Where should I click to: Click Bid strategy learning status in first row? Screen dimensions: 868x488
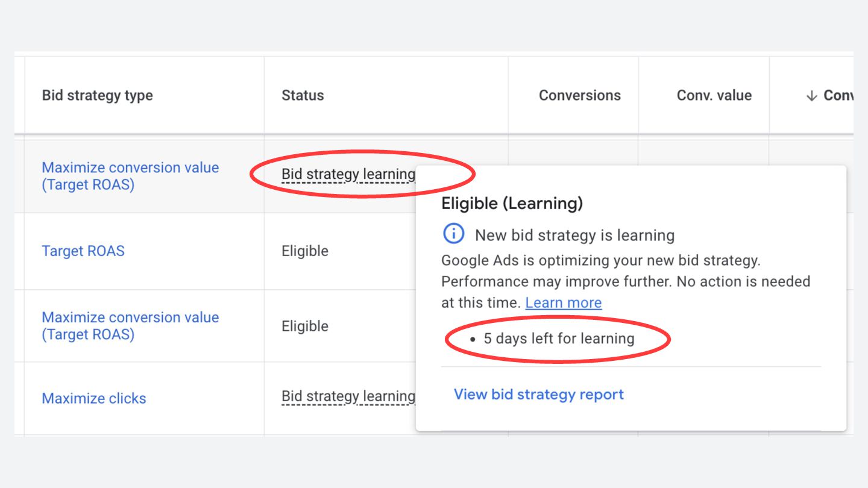click(x=348, y=175)
